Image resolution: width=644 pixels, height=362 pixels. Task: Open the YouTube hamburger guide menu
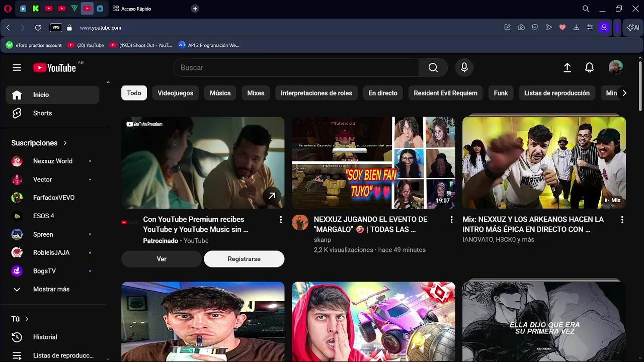[x=17, y=68]
